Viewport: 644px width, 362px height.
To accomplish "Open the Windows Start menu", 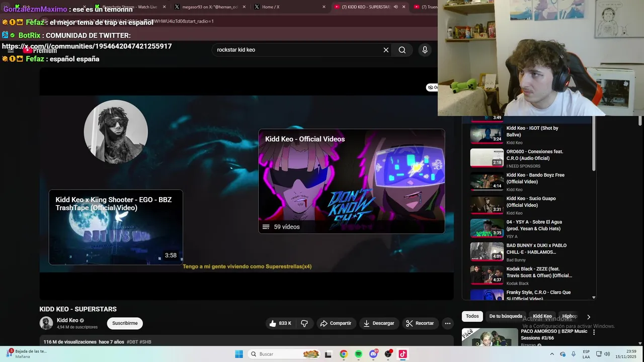I will (239, 354).
